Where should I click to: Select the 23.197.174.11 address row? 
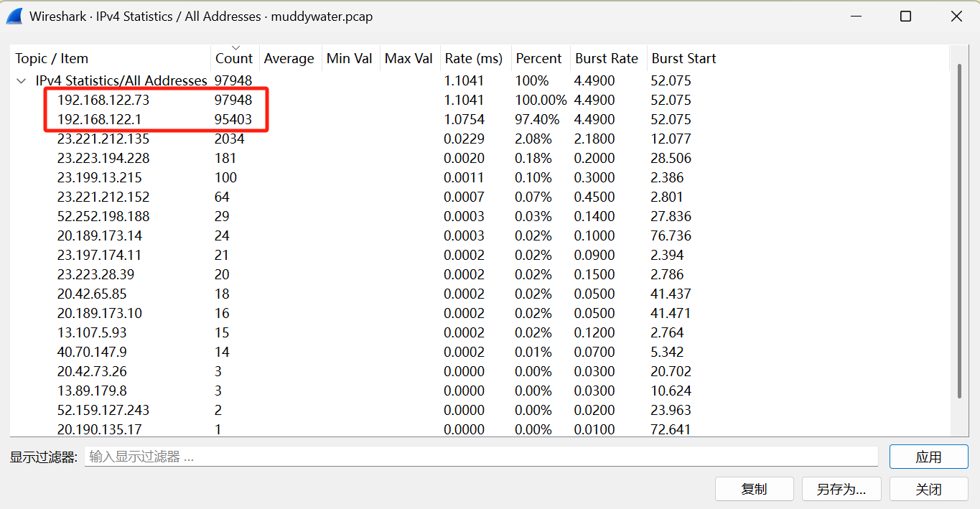point(480,255)
